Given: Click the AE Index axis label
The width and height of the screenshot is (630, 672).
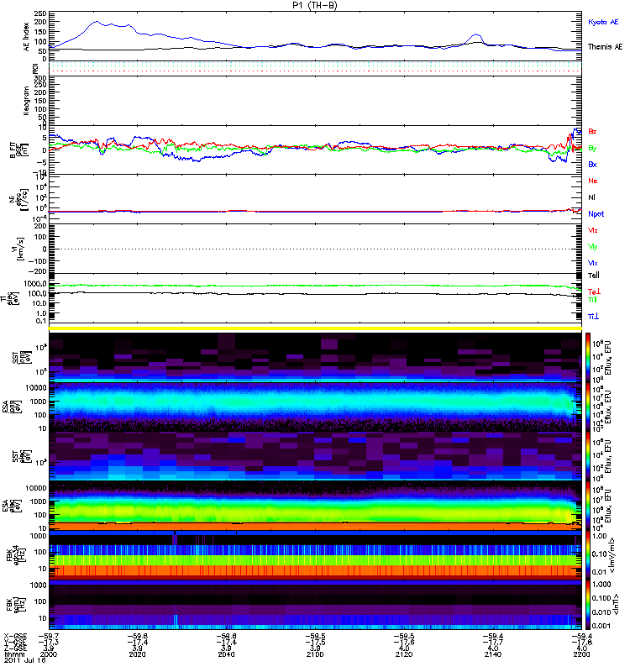Looking at the screenshot, I should click(x=26, y=37).
